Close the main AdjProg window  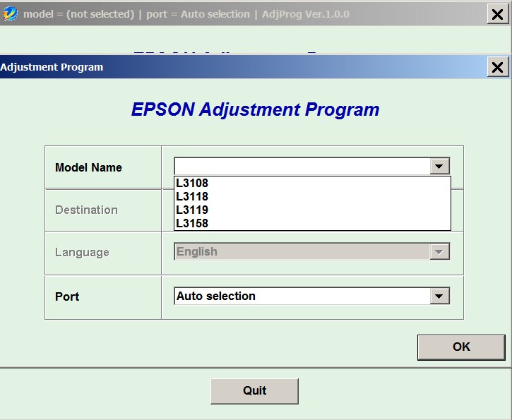pos(497,14)
